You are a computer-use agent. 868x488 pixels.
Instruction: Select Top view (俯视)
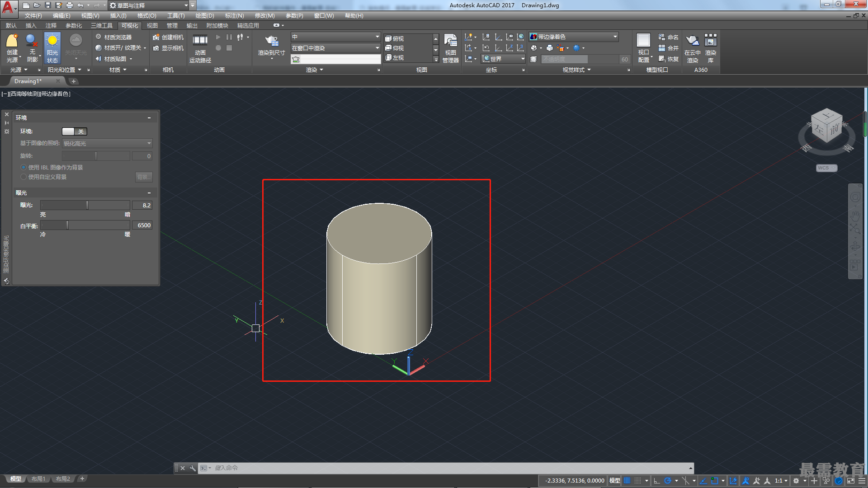pyautogui.click(x=394, y=38)
